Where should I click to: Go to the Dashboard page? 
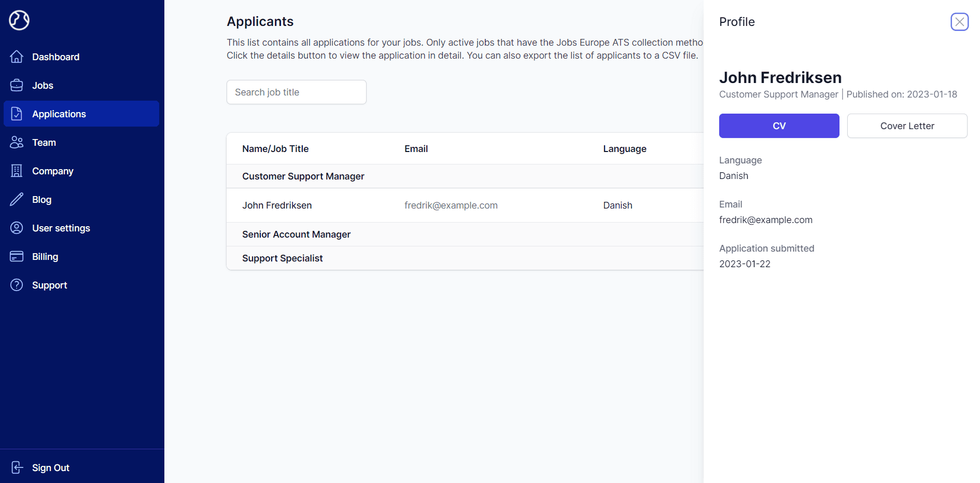55,57
